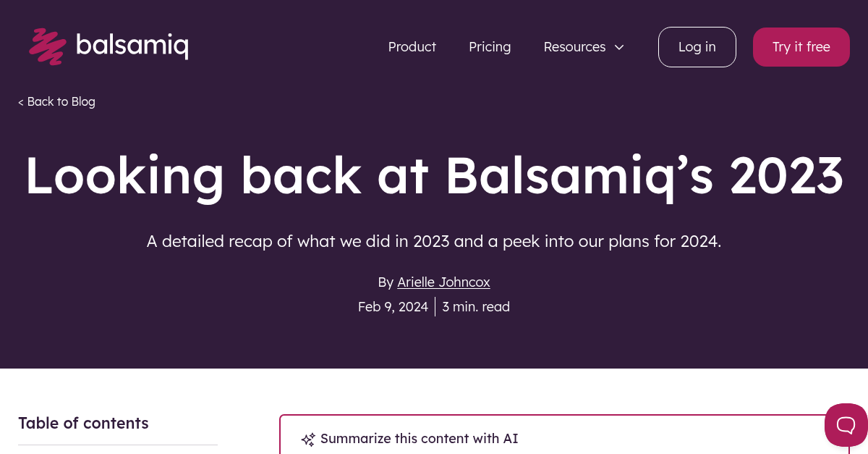Viewport: 868px width, 454px height.
Task: Select the back arrow before Back to Blog
Action: (x=21, y=101)
